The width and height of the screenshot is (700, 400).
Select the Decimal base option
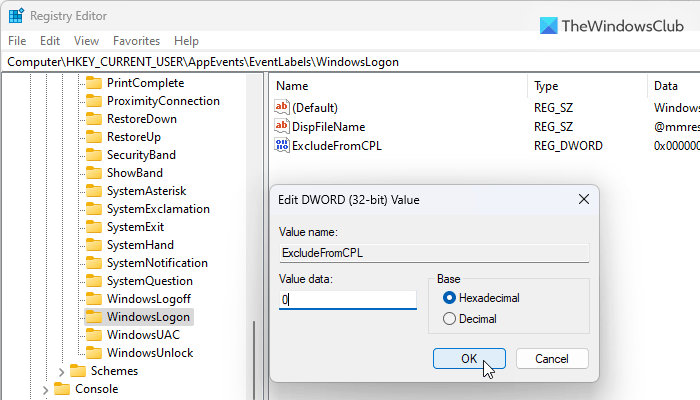(x=450, y=319)
